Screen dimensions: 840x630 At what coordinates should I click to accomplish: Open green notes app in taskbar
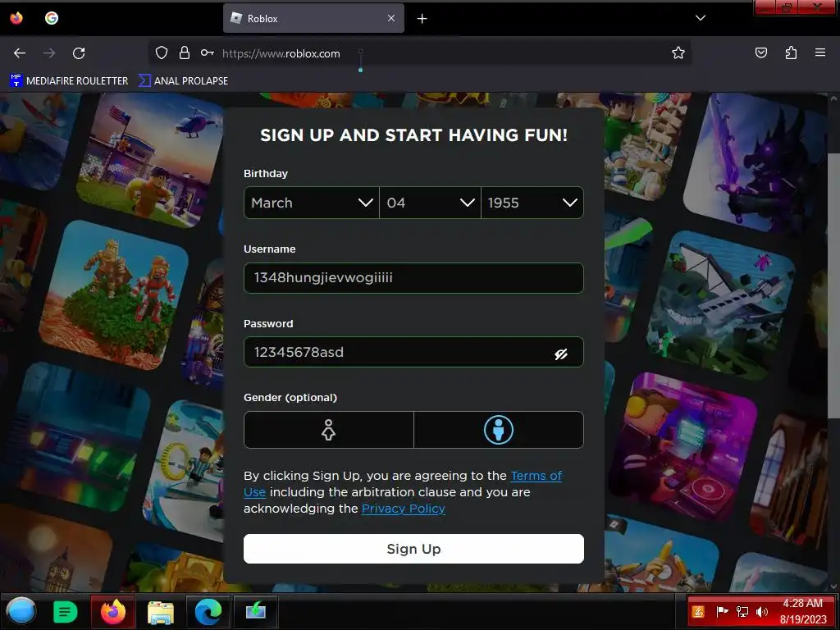point(66,611)
